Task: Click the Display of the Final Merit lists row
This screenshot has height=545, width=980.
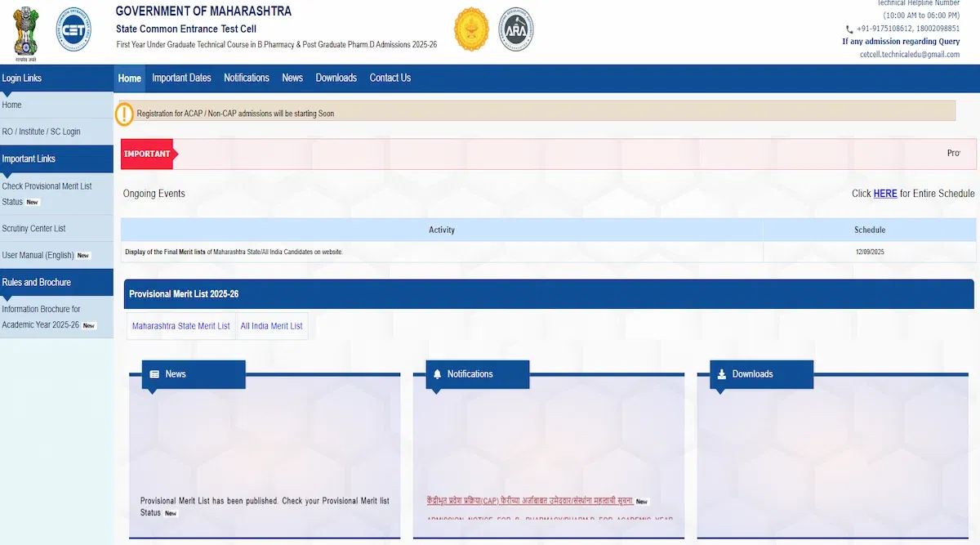Action: 442,252
